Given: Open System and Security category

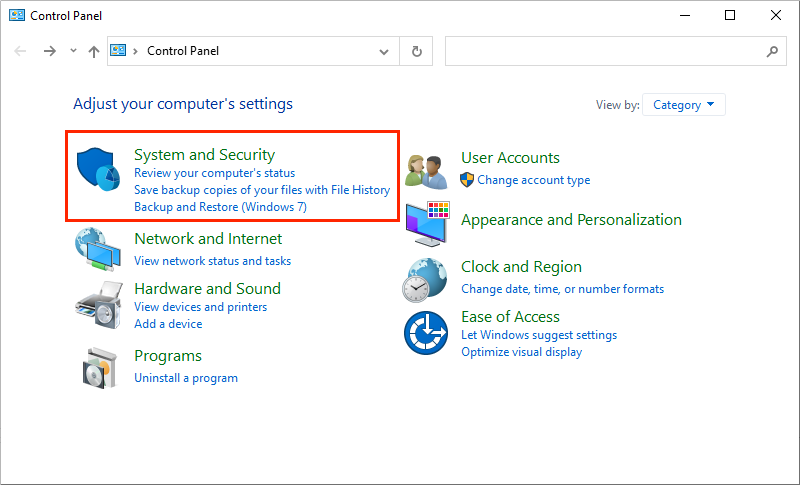Looking at the screenshot, I should pyautogui.click(x=205, y=155).
